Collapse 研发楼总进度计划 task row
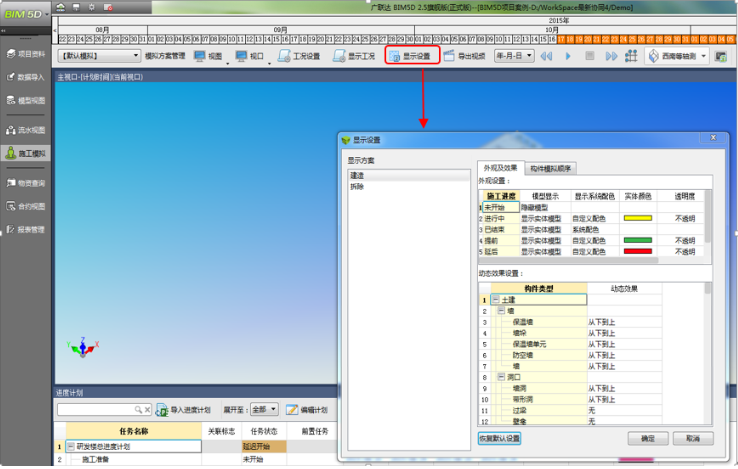The height and width of the screenshot is (469, 738). pos(71,446)
